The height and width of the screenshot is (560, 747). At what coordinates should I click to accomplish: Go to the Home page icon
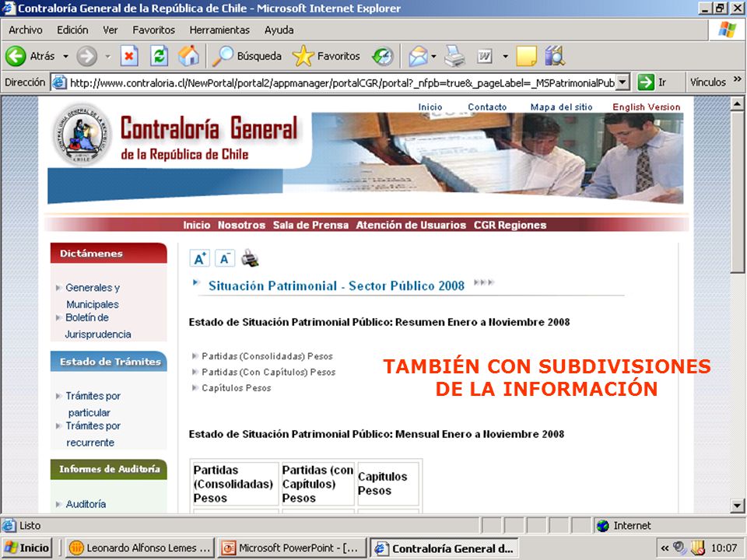tap(188, 56)
